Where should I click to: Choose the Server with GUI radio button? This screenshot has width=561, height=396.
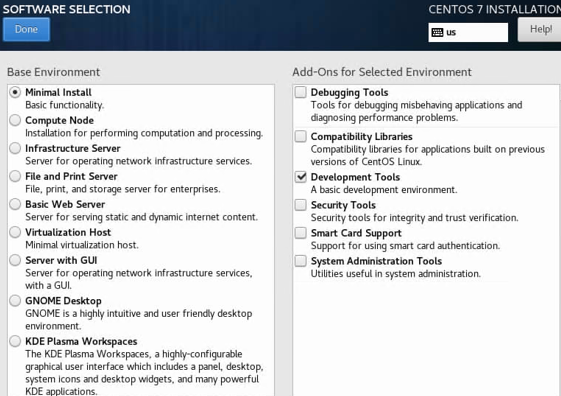15,260
